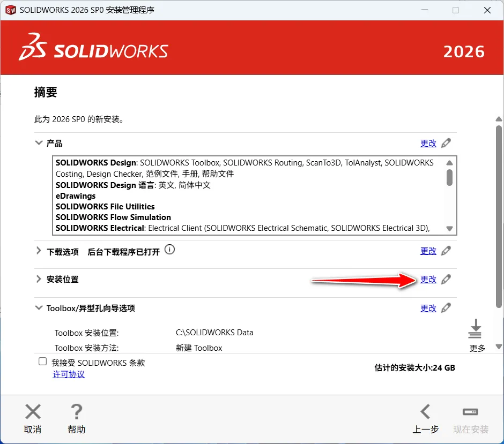Viewport: 504px width, 444px height.
Task: Collapse the Toolbox/异型孔向导选项 chevron
Action: click(x=39, y=307)
